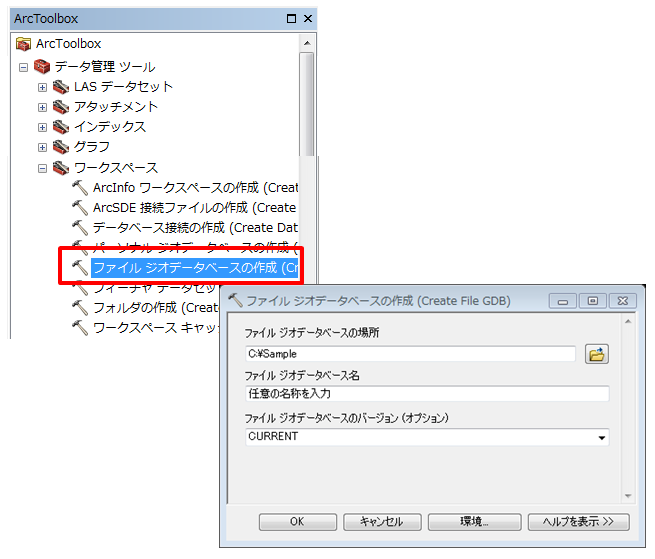Screen dimensions: 655x559
Task: Click hammer icon beside データベース接続の作成
Action: tap(80, 228)
